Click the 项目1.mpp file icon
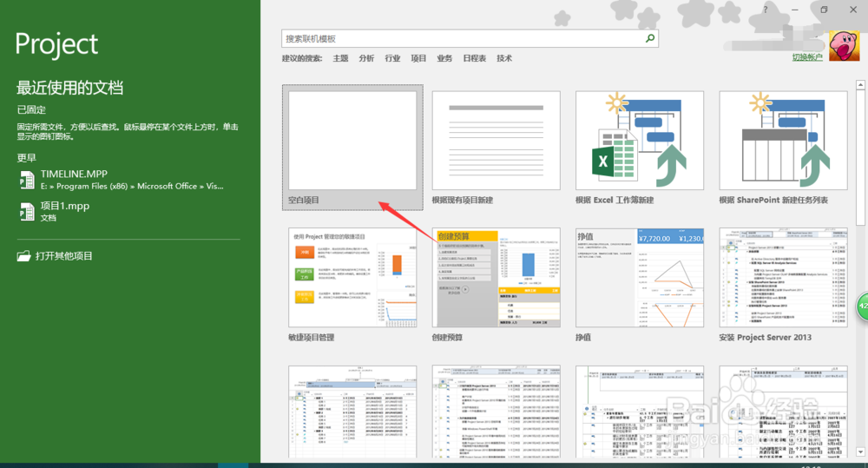868x468 pixels. (x=27, y=212)
